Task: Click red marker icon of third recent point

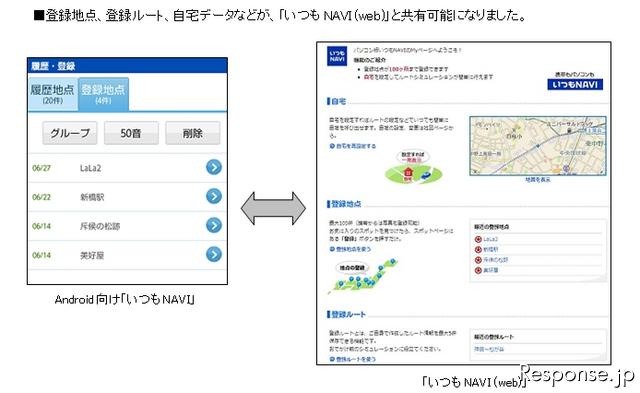Action: pos(478,260)
